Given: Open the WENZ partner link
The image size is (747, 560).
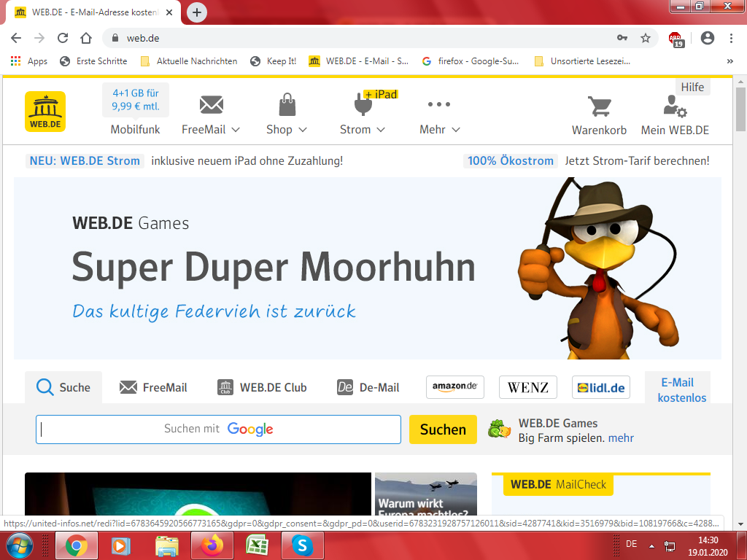Looking at the screenshot, I should (x=528, y=387).
